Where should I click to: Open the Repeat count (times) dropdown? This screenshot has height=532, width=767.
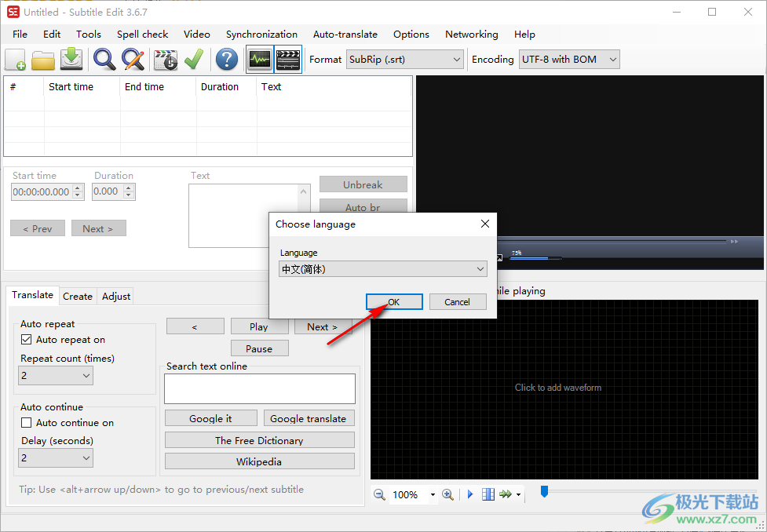(x=56, y=376)
